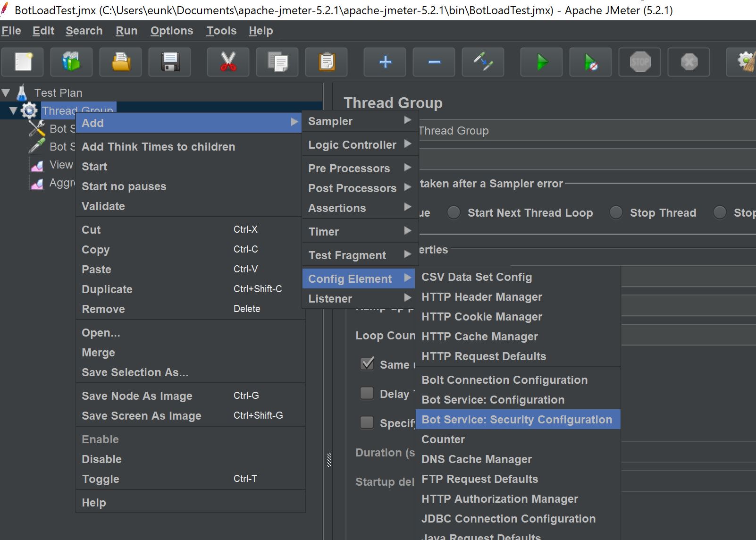This screenshot has width=756, height=540.
Task: Open the Help menu in menu bar
Action: (x=261, y=31)
